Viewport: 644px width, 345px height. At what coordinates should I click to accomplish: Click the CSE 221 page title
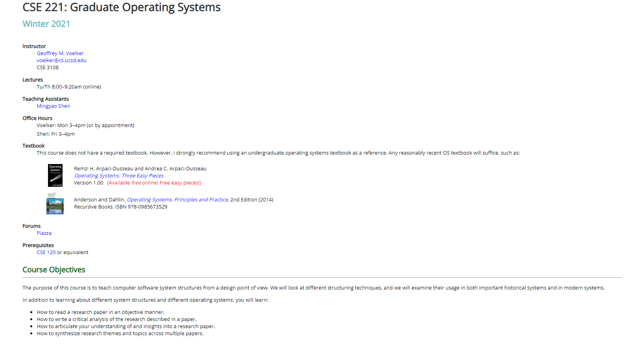[121, 7]
